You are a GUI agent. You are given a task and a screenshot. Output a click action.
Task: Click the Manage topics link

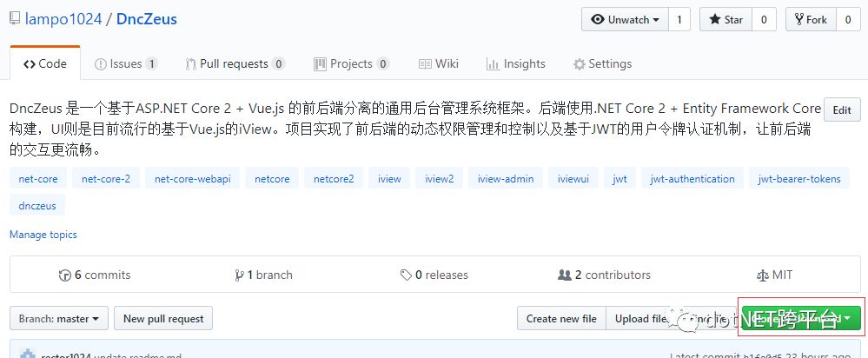[x=43, y=235]
